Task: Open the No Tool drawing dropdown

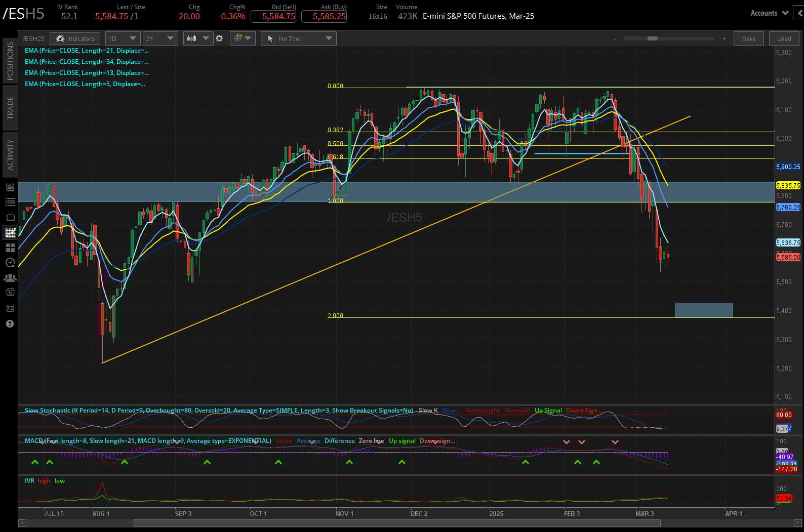Action: click(299, 38)
